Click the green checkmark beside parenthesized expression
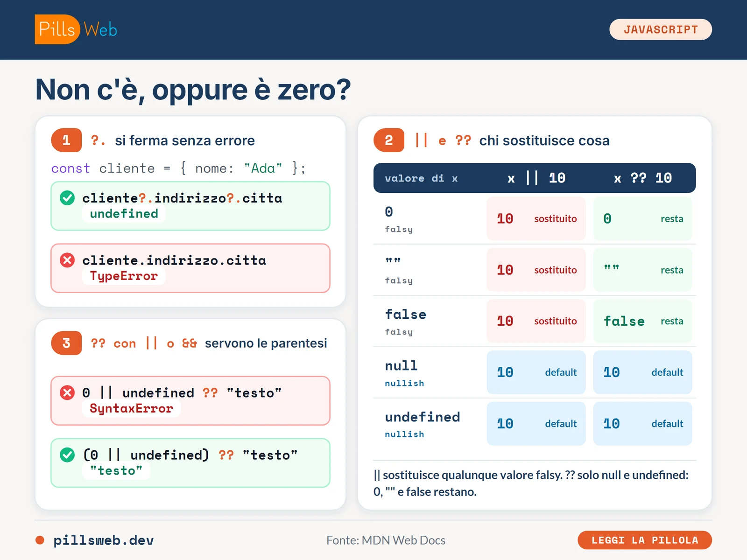 click(x=67, y=455)
